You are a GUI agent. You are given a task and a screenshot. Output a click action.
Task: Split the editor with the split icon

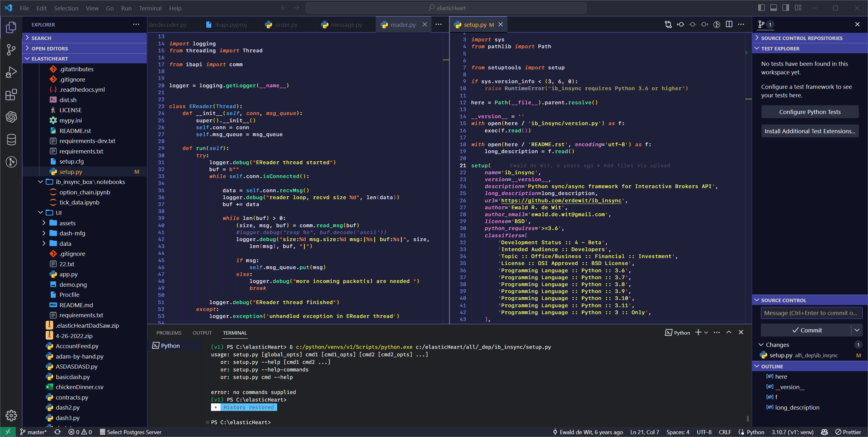coord(729,24)
